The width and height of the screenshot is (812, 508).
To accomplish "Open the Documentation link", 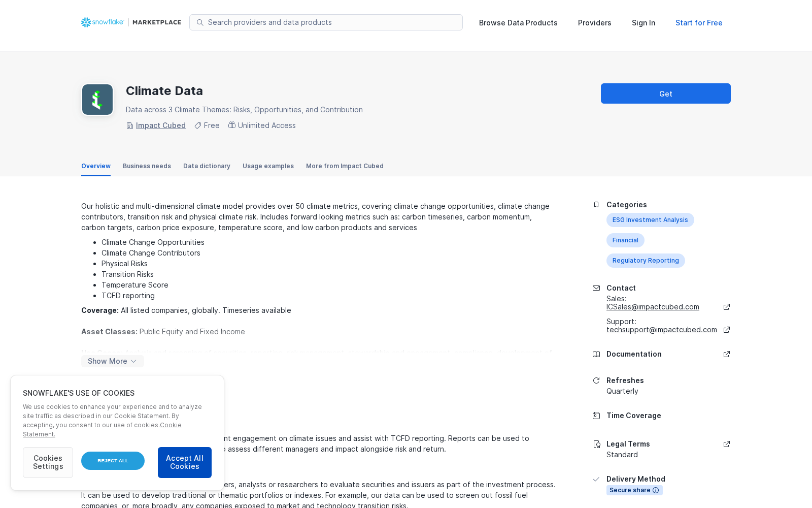I will pos(634,354).
